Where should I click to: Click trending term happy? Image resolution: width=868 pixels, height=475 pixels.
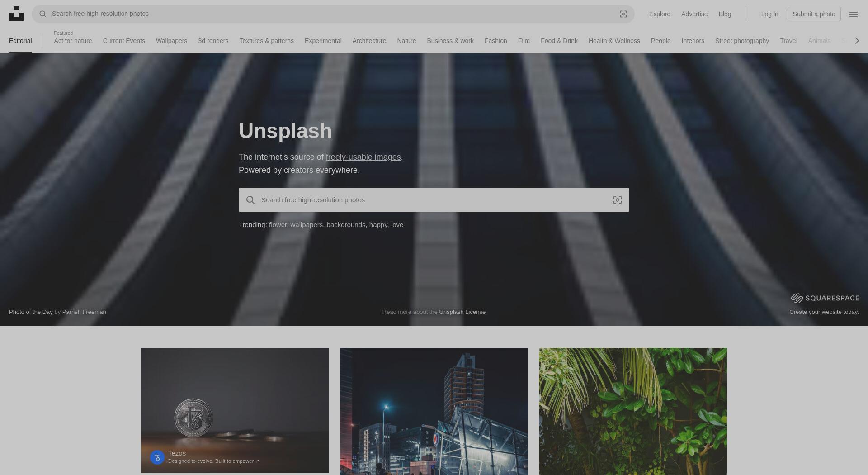[x=378, y=225]
